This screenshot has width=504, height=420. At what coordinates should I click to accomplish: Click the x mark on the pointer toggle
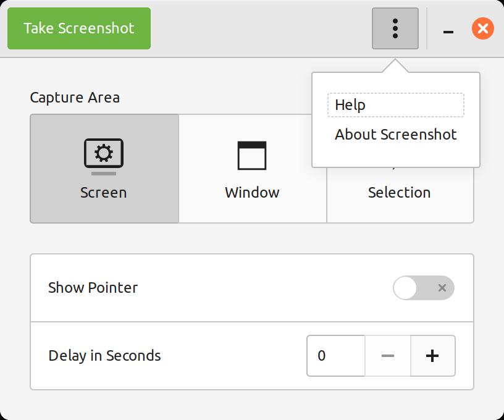(442, 288)
